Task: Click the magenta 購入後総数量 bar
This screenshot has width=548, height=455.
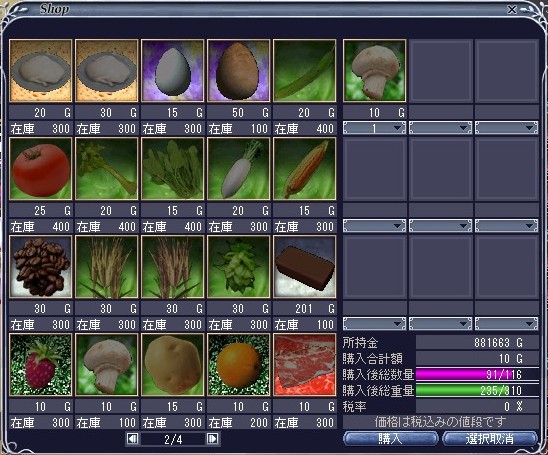Action: tap(477, 374)
